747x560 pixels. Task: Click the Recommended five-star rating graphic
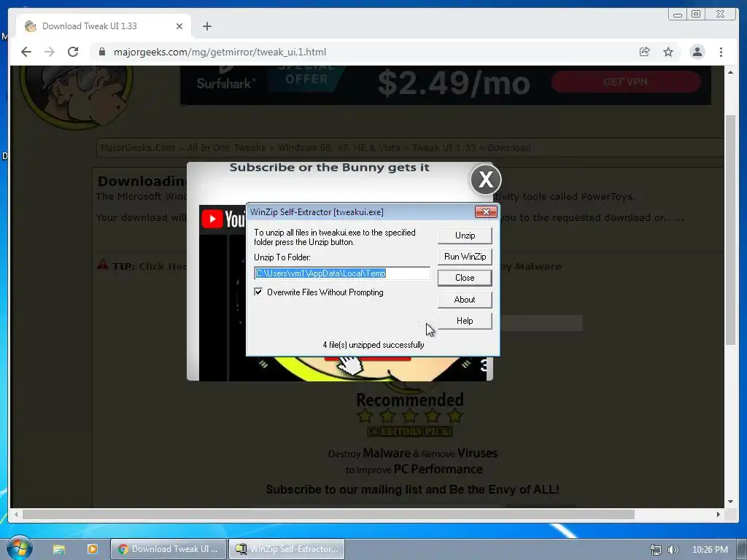[410, 416]
